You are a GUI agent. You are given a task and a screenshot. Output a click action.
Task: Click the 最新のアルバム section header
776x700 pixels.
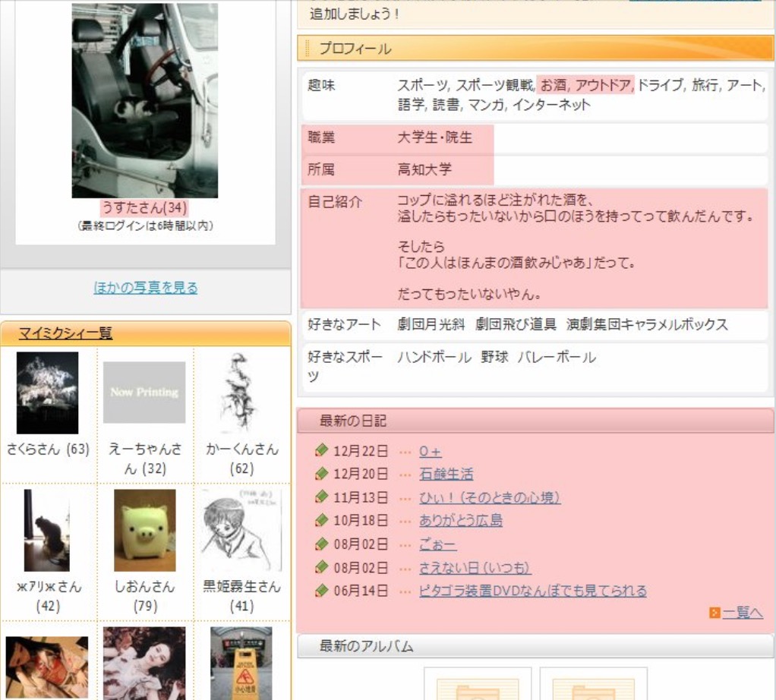tap(535, 646)
